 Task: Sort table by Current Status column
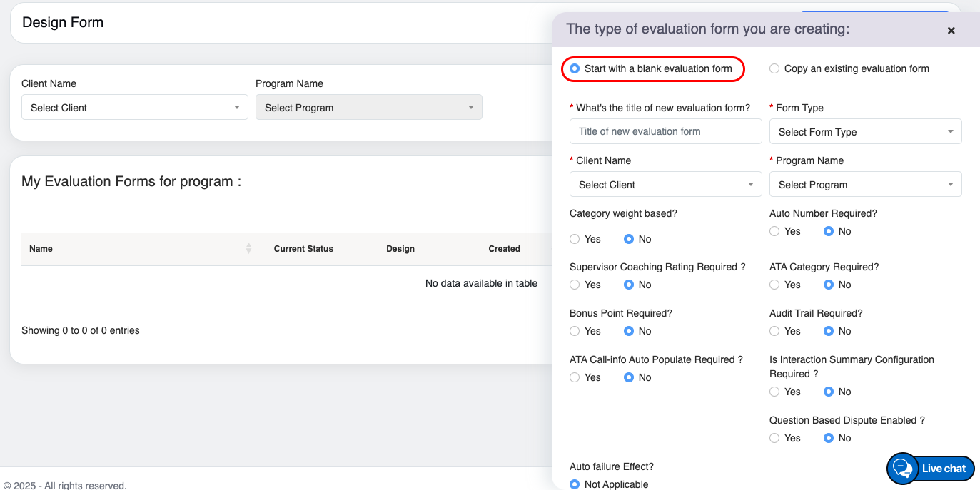click(303, 249)
